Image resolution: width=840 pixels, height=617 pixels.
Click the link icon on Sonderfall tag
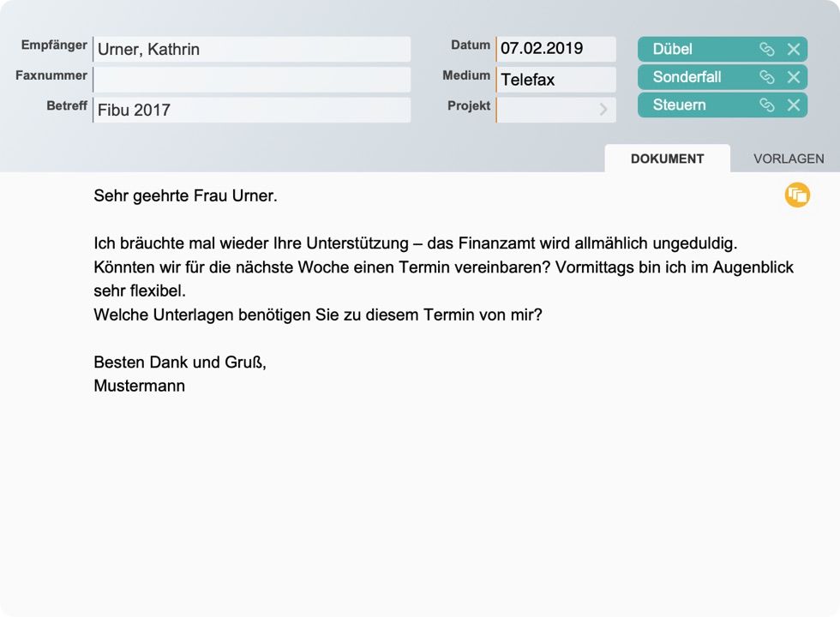(767, 77)
